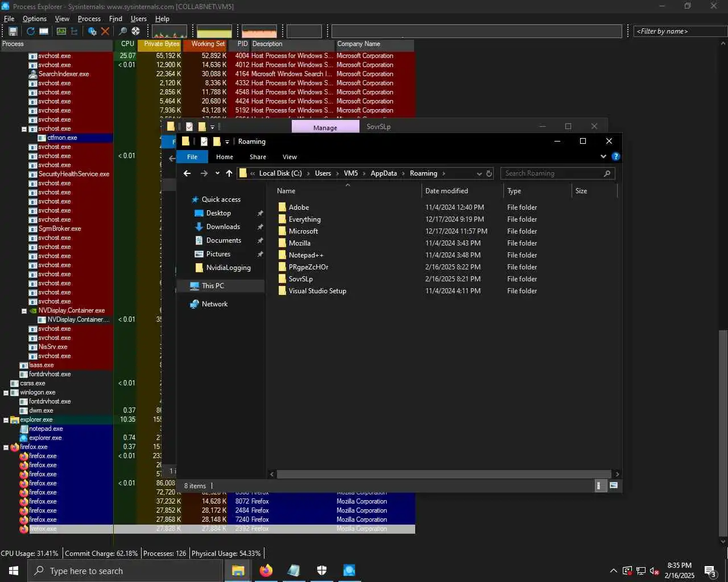Select Network in navigation pane
This screenshot has height=582, width=728.
214,304
